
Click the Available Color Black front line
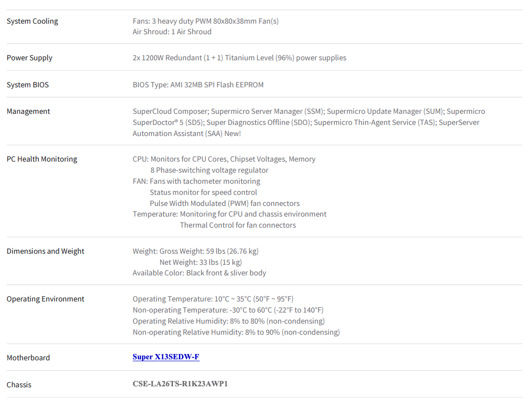[199, 273]
